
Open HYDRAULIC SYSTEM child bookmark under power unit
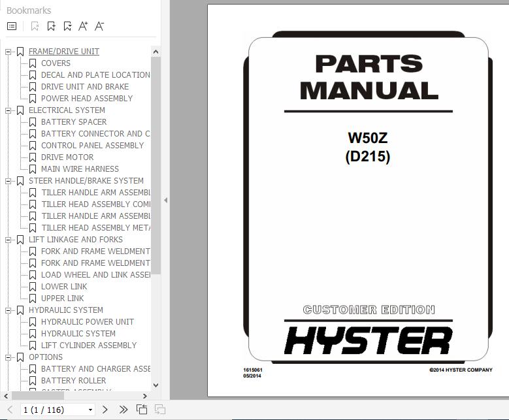coord(78,334)
